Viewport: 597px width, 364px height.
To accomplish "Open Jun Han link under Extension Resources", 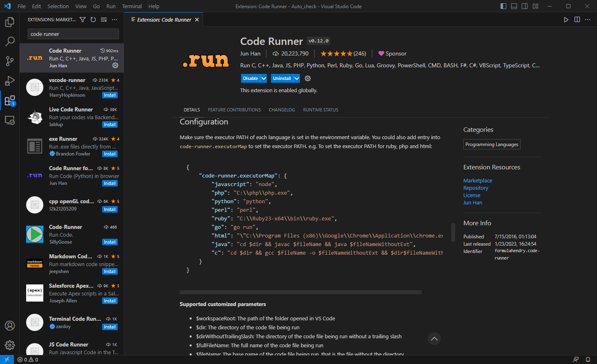I will (x=473, y=202).
